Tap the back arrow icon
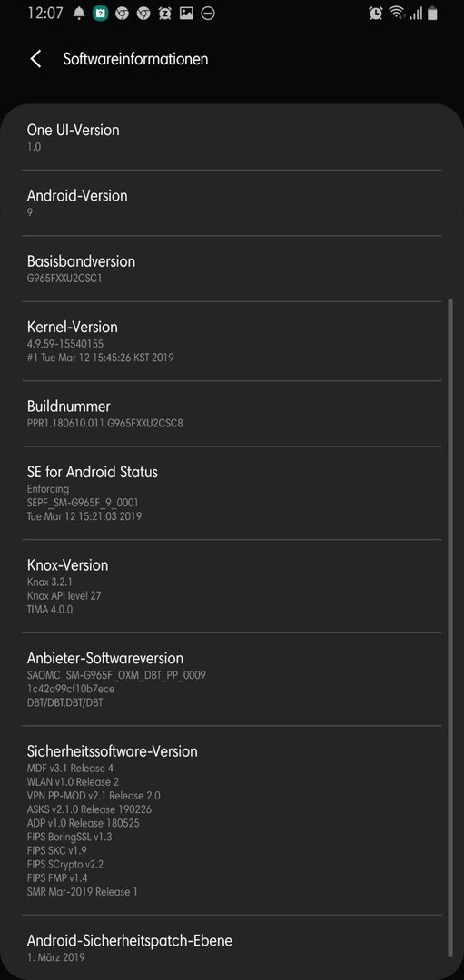 click(x=35, y=59)
